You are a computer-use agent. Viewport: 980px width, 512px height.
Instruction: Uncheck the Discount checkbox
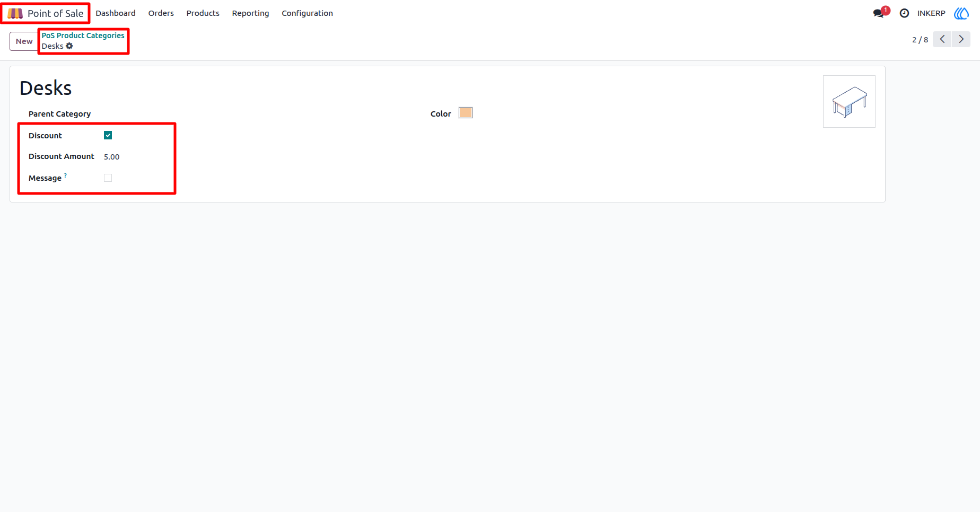point(108,135)
